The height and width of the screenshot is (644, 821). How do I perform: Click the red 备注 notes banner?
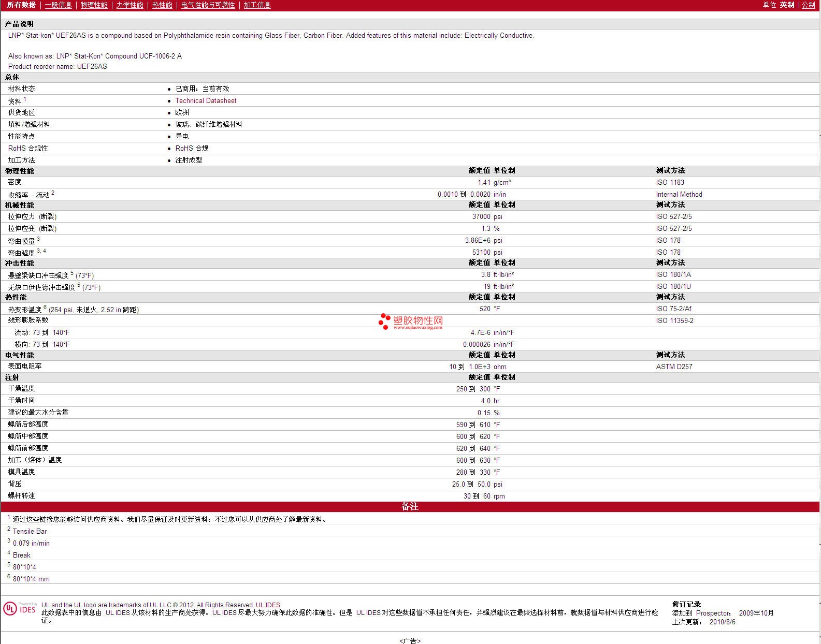point(410,507)
